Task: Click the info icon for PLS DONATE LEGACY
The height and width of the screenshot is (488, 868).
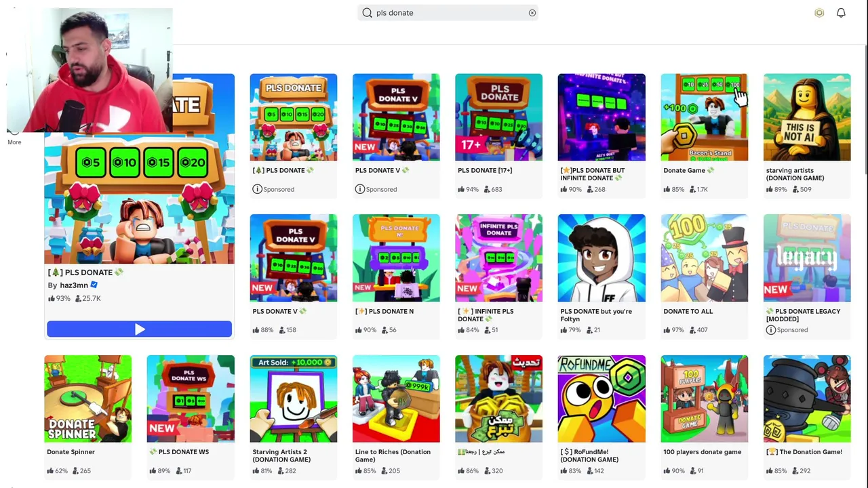Action: coord(771,330)
